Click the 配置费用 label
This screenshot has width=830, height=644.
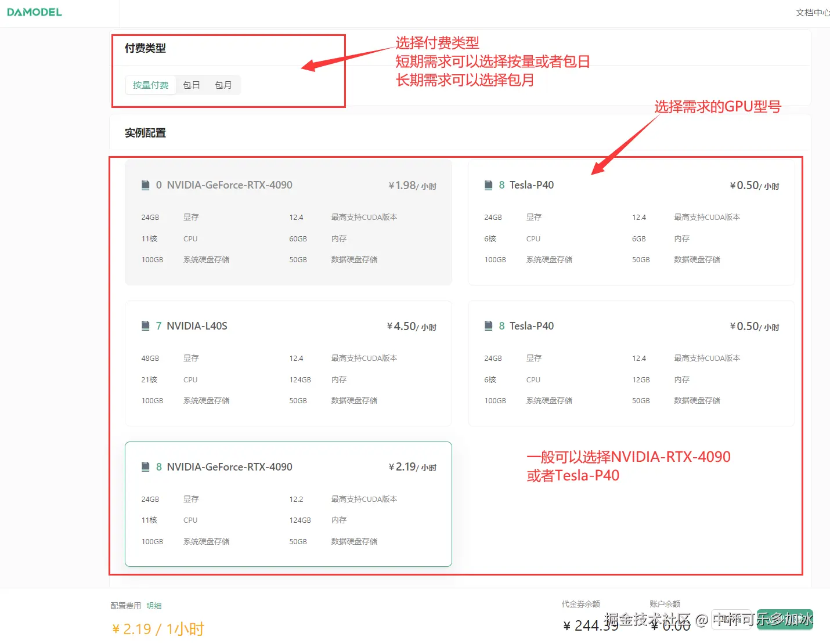[x=126, y=606]
